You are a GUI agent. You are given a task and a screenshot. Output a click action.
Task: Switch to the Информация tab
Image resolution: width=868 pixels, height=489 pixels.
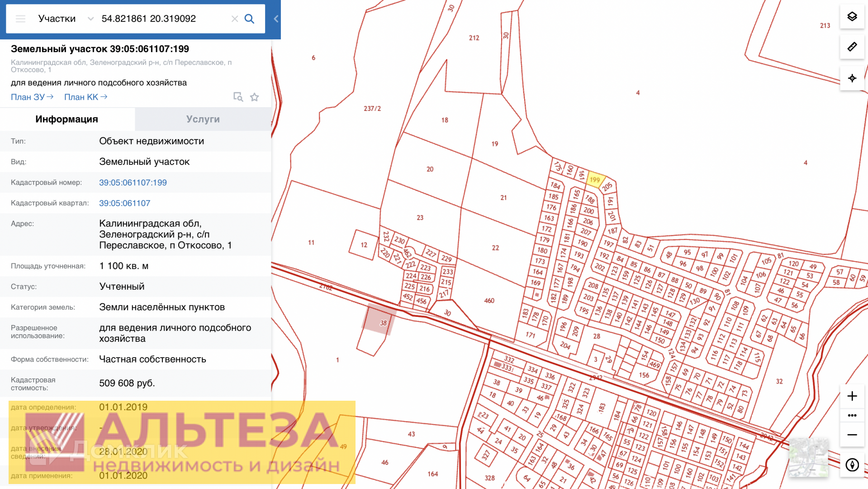67,119
